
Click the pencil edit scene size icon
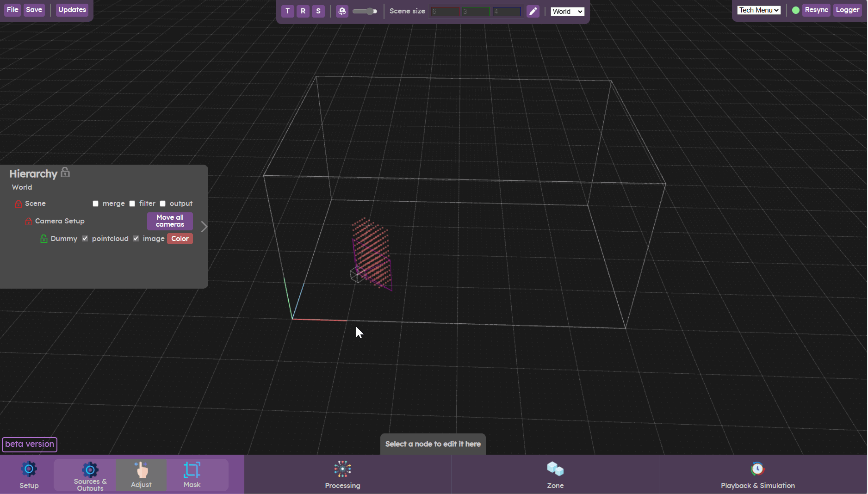pyautogui.click(x=533, y=11)
